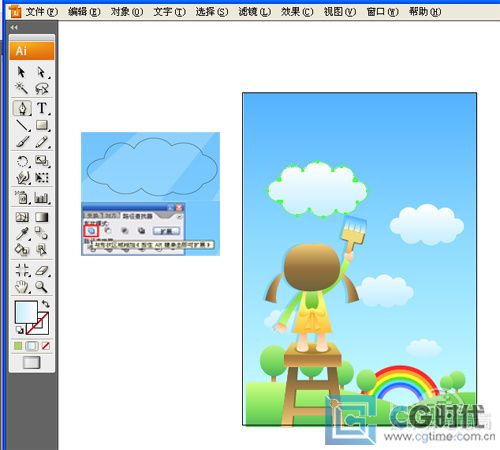The width and height of the screenshot is (500, 450).
Task: Select the Free Transform tool
Action: (x=42, y=178)
